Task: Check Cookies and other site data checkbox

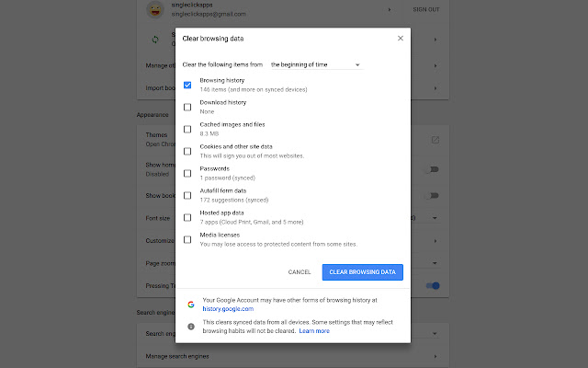Action: [187, 151]
